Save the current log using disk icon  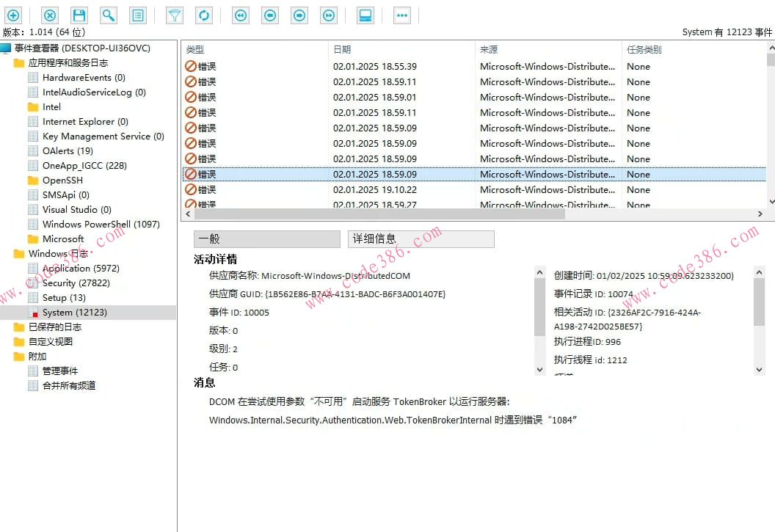coord(79,15)
